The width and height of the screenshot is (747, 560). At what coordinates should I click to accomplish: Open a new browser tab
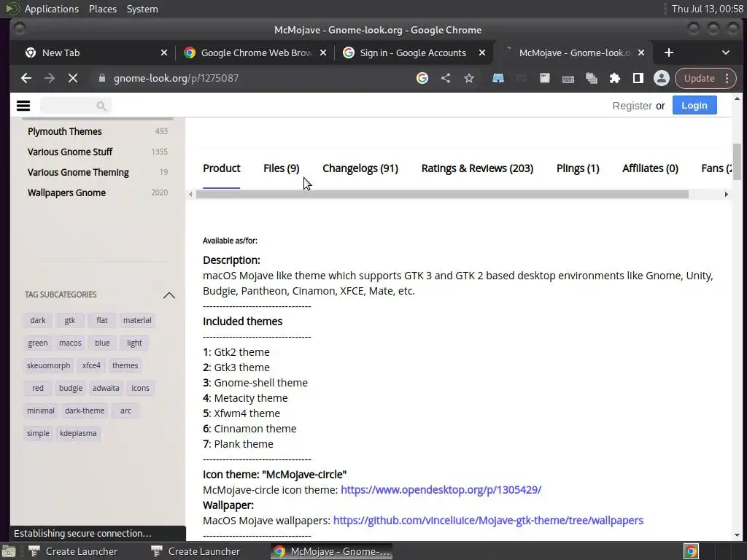pyautogui.click(x=669, y=52)
